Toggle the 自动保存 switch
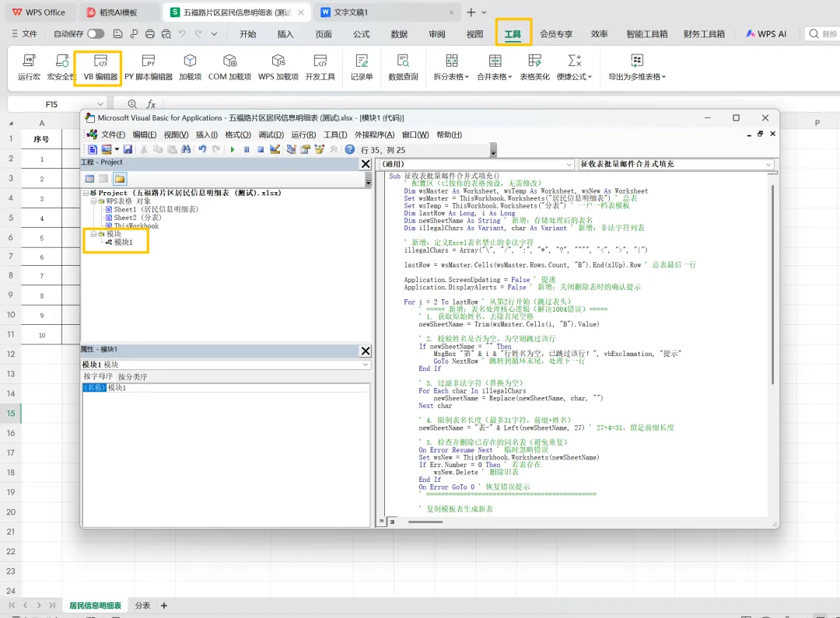The height and width of the screenshot is (618, 840). (x=96, y=34)
